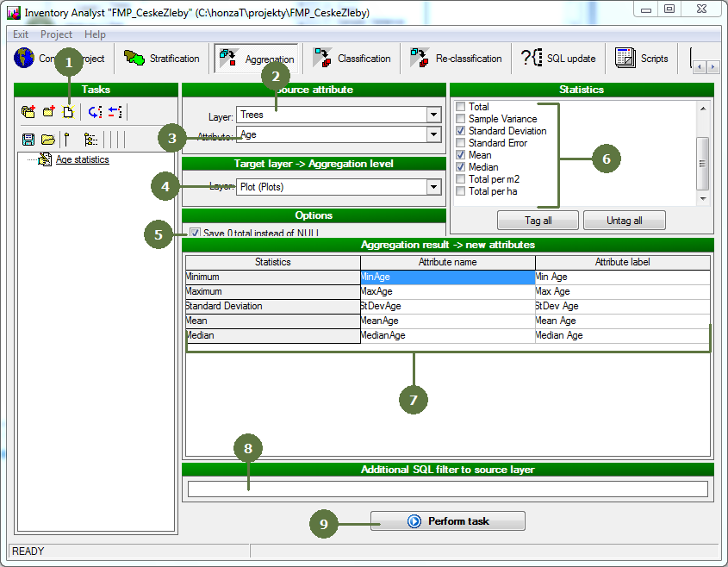Click the save tasks floppy disk icon
This screenshot has height=567, width=728.
tap(28, 139)
